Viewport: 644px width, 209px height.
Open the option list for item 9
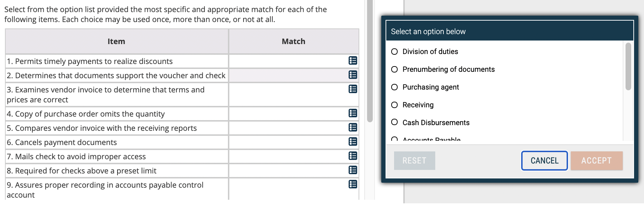pyautogui.click(x=352, y=184)
